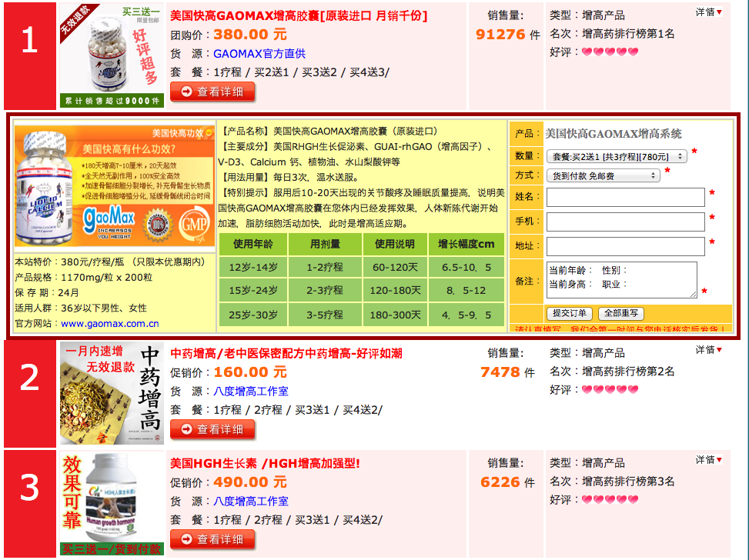Click table header 增长幅度cm
The width and height of the screenshot is (749, 560).
[x=466, y=244]
